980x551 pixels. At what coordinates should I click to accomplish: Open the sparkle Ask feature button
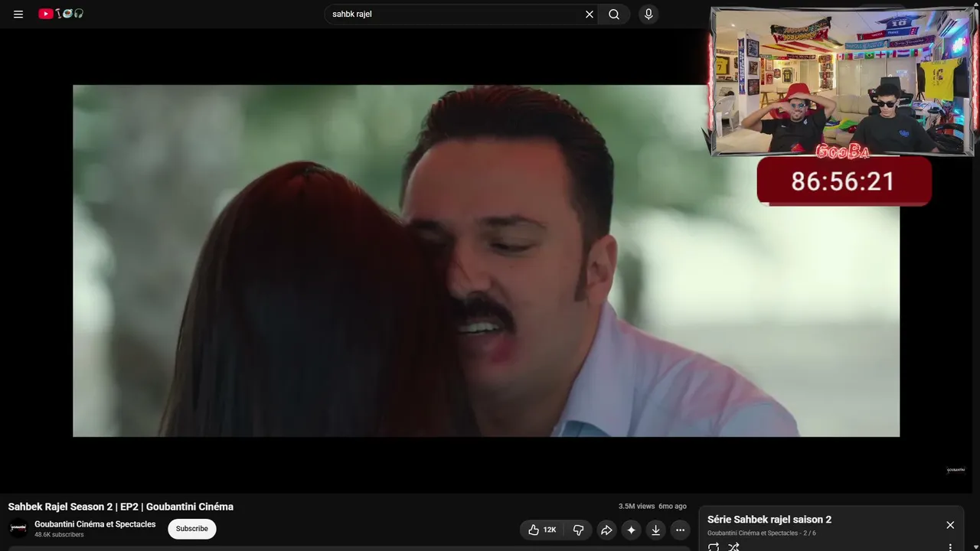[631, 530]
